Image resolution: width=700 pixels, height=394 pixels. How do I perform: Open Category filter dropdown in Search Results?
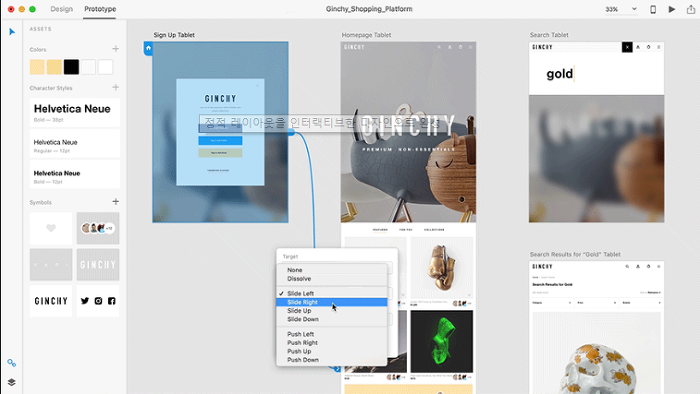point(552,303)
